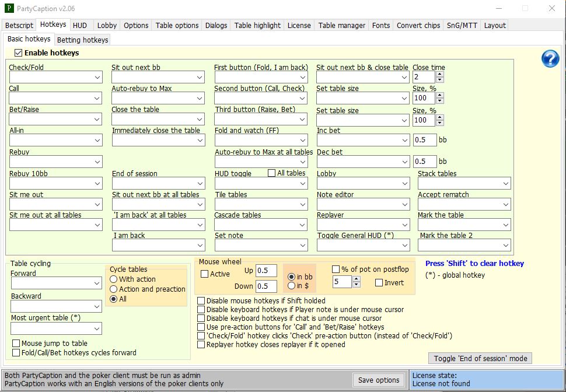Select Action and preaction radio button
This screenshot has height=392, width=566.
[114, 289]
